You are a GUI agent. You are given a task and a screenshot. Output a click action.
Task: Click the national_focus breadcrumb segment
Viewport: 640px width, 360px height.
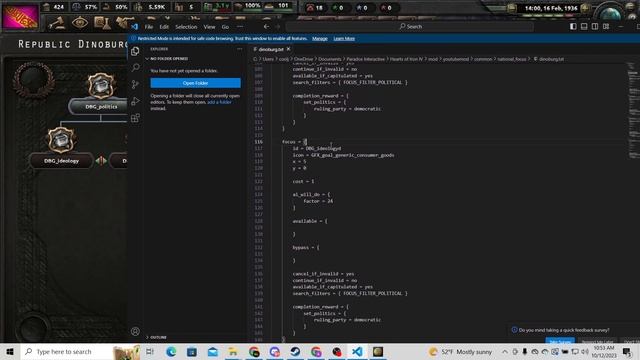[511, 59]
